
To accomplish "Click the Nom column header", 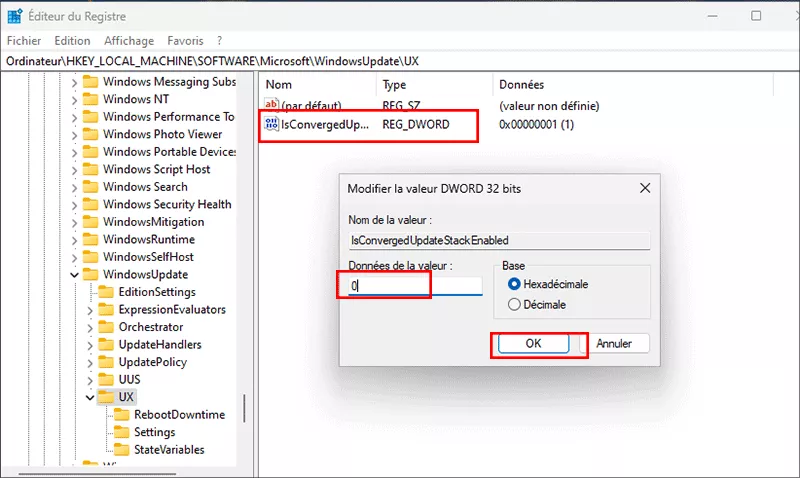I will click(x=318, y=85).
